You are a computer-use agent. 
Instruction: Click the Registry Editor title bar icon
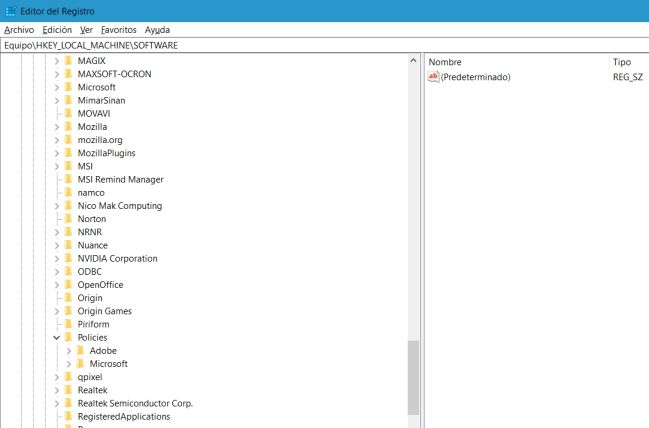[x=10, y=11]
